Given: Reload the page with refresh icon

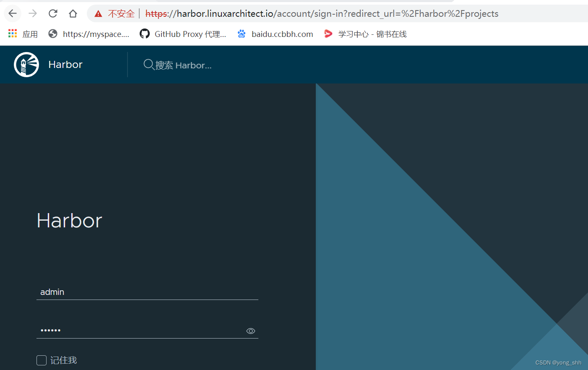Looking at the screenshot, I should pos(53,13).
